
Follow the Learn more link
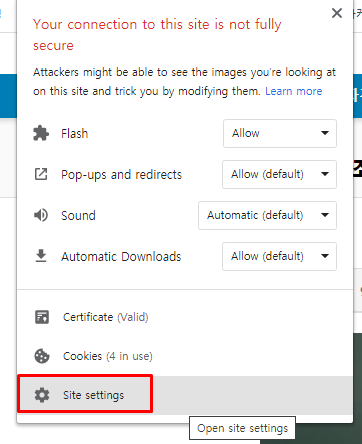coord(294,91)
